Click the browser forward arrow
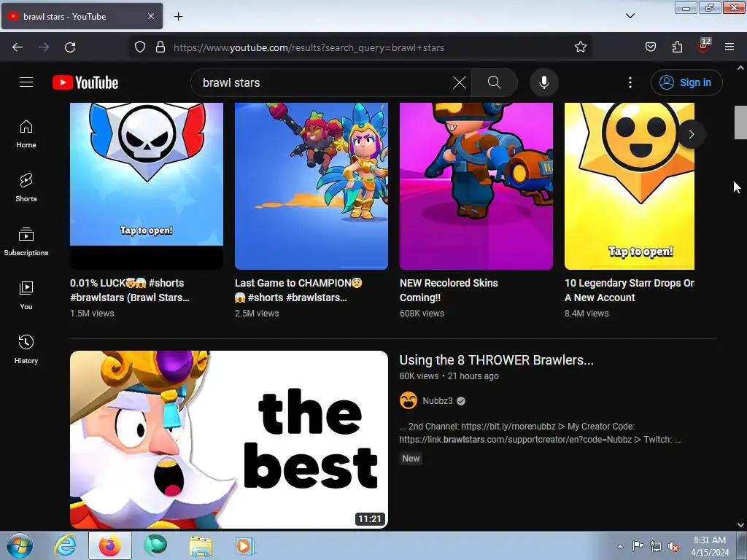The width and height of the screenshot is (747, 560). [x=44, y=47]
